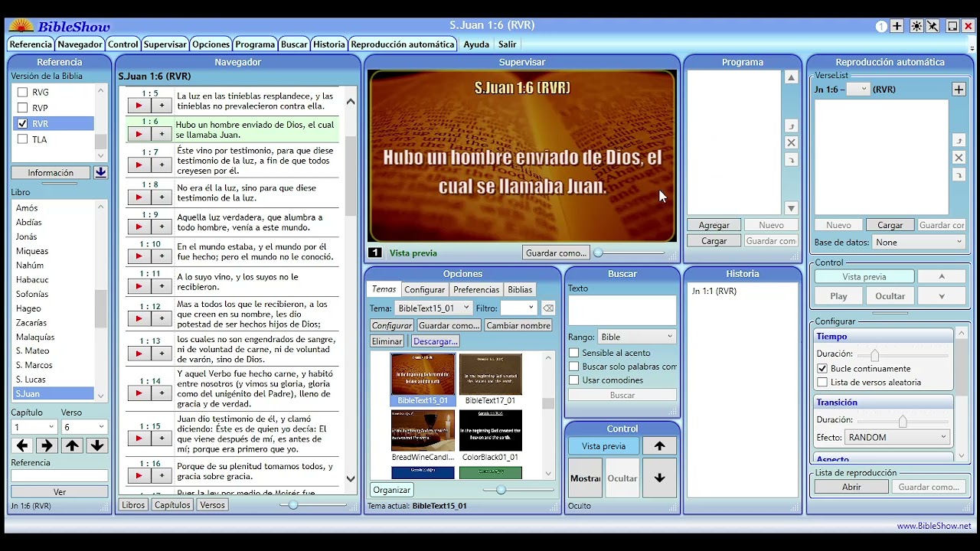Click the play button for verse 1:6
Screen dimensions: 980x551
[x=139, y=134]
